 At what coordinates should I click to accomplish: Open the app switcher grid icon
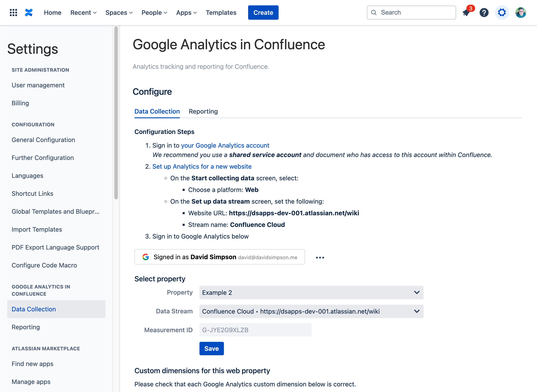tap(13, 13)
